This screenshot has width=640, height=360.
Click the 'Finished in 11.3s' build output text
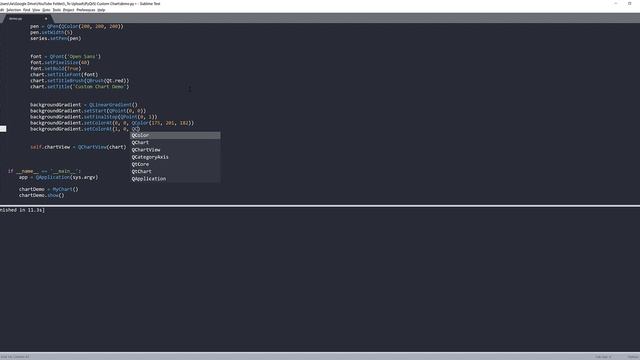(22, 210)
